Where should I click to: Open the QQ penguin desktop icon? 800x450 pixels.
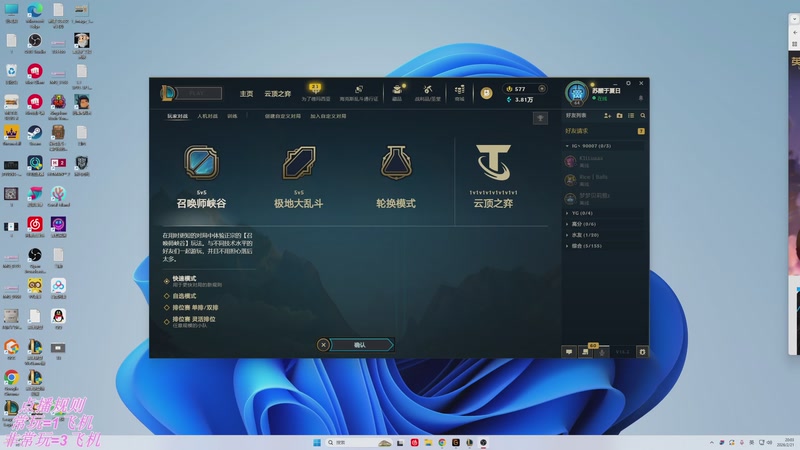[x=58, y=319]
